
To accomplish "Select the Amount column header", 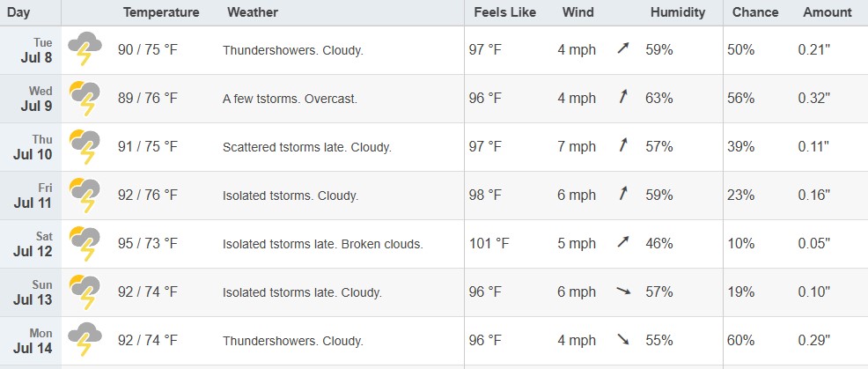I will click(x=827, y=12).
